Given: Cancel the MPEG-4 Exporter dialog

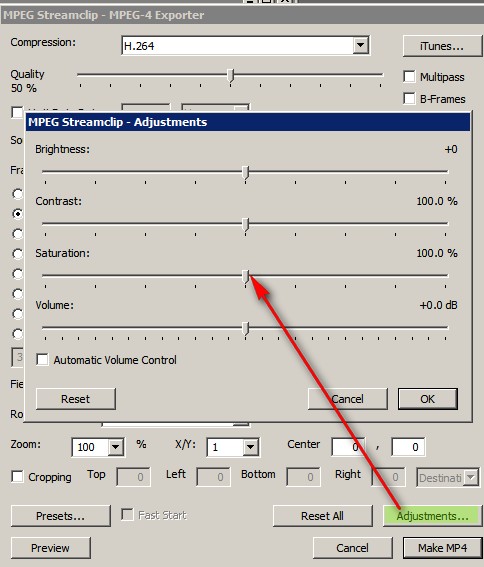Looking at the screenshot, I should click(x=352, y=548).
